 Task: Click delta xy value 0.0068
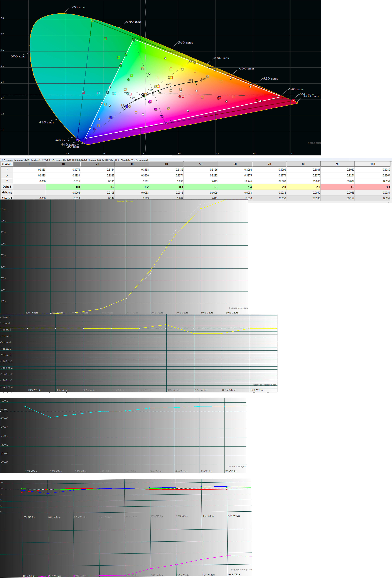click(x=63, y=192)
